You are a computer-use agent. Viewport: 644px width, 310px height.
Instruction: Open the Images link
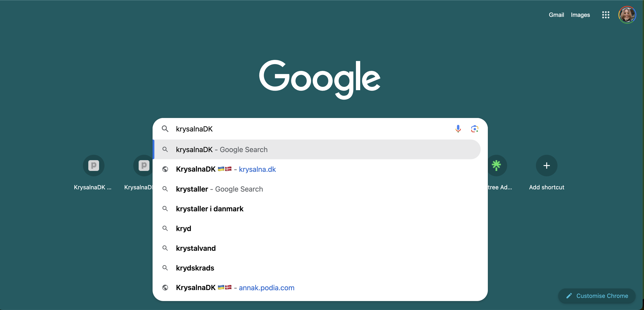pos(580,15)
